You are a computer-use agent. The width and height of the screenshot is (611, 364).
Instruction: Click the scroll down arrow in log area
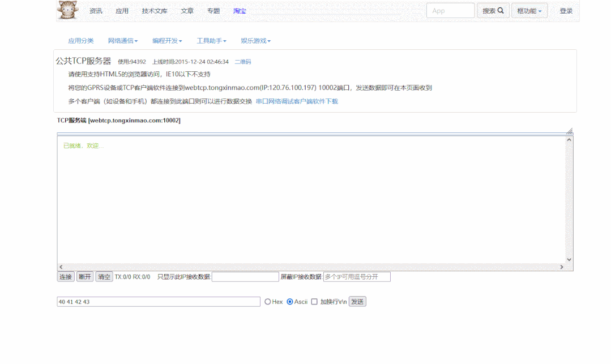coord(569,260)
